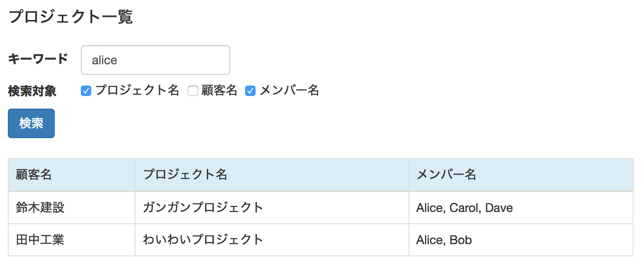Click the わいわいプロジェクト project name
The width and height of the screenshot is (644, 265).
[x=202, y=240]
